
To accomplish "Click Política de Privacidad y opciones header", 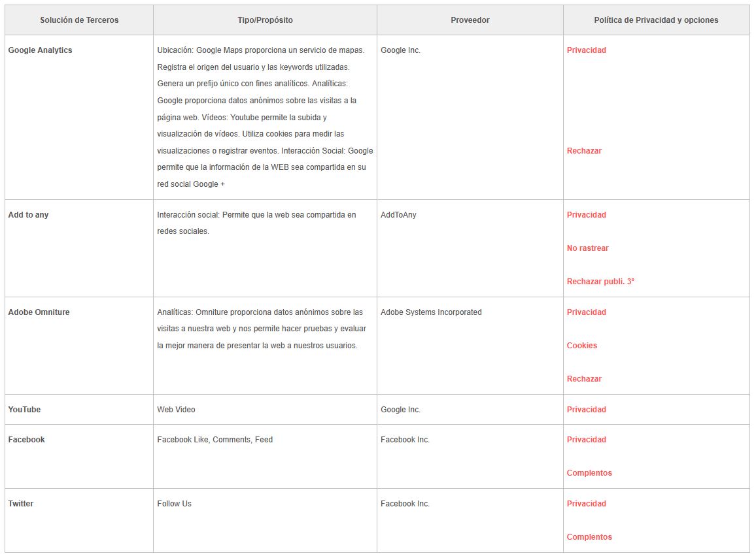I will click(656, 20).
